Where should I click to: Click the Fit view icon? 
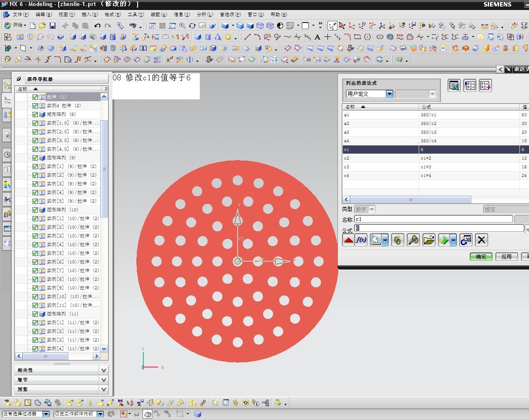(152, 26)
